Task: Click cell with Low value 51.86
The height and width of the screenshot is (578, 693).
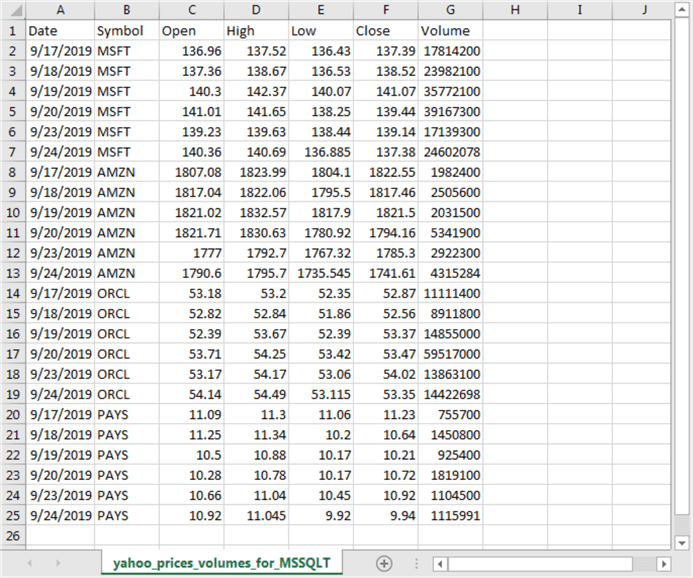Action: pyautogui.click(x=321, y=314)
